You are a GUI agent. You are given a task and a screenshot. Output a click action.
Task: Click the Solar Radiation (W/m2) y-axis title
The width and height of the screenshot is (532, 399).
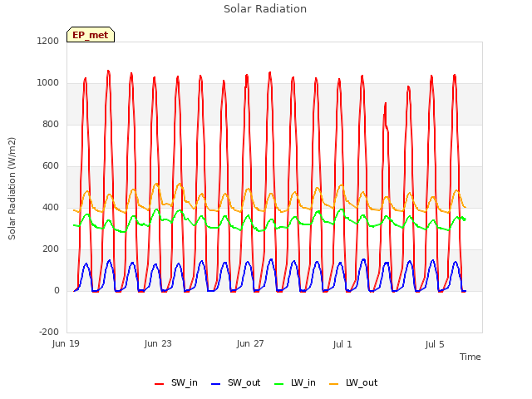click(x=12, y=189)
